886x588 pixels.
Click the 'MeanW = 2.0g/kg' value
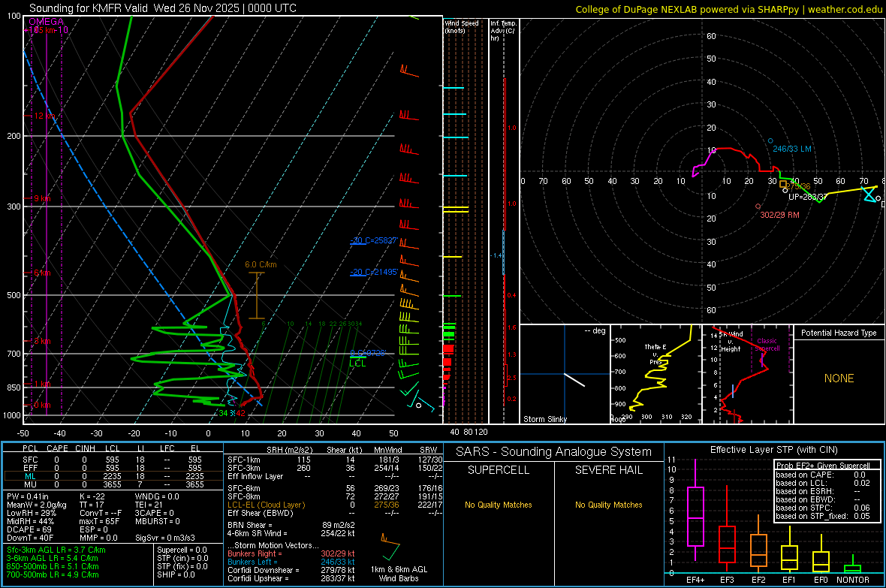pos(37,505)
